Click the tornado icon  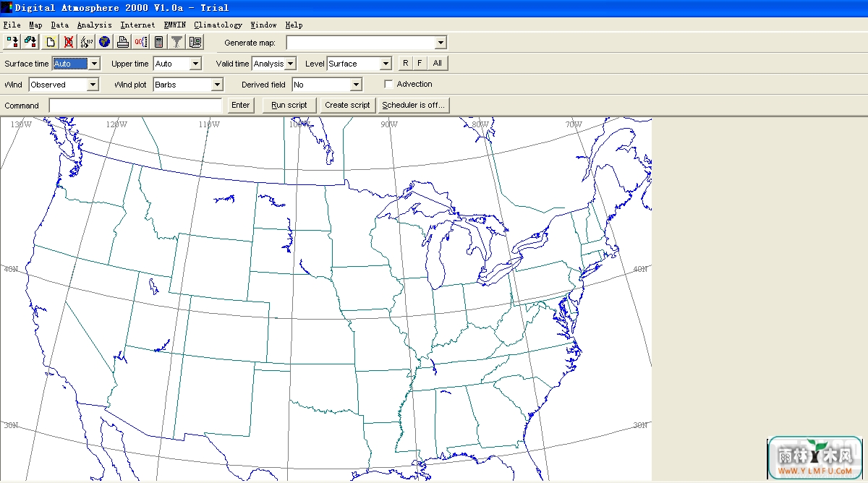[x=177, y=42]
